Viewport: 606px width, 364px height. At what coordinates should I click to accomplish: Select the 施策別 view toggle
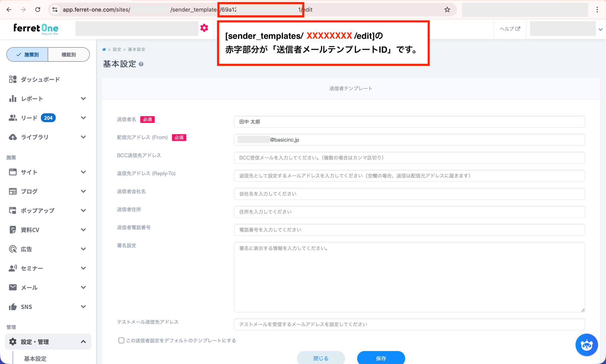click(28, 54)
